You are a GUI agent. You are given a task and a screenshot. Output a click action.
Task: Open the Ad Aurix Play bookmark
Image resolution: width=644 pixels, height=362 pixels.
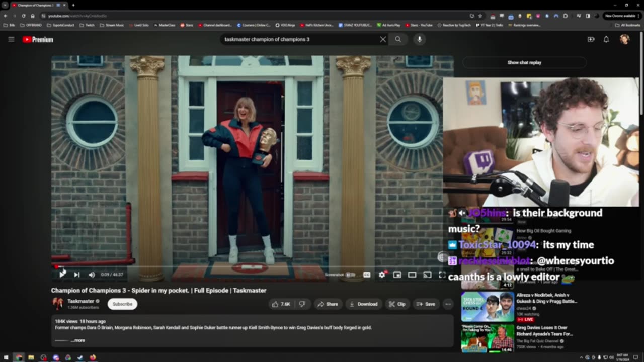(x=387, y=25)
